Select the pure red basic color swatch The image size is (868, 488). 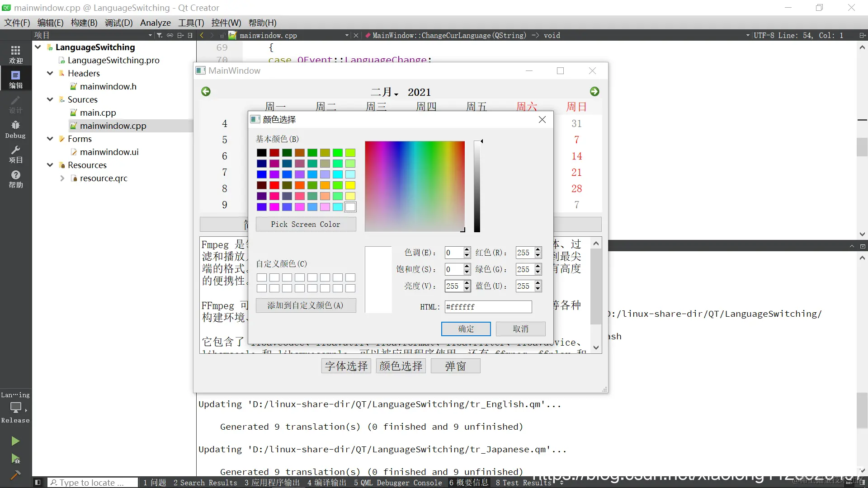coord(274,185)
